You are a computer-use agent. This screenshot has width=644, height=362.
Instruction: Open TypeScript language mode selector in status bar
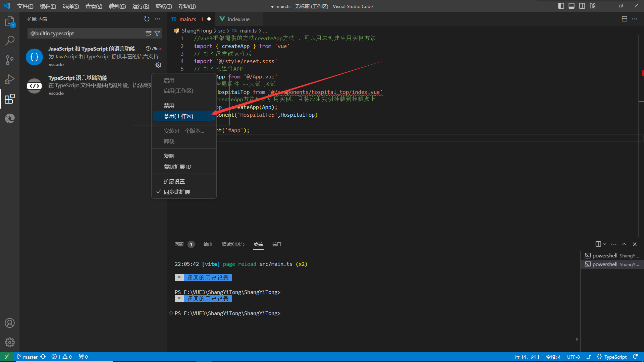click(x=615, y=357)
